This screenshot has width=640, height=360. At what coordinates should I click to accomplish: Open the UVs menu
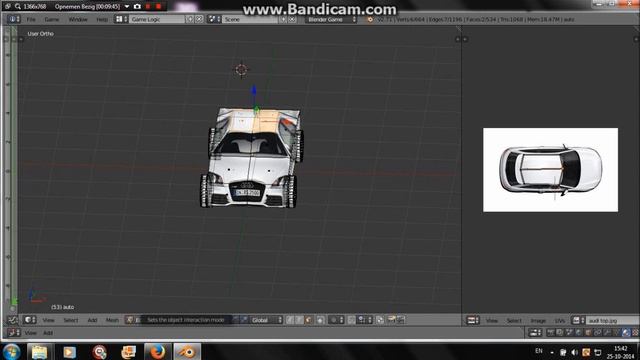(x=560, y=321)
